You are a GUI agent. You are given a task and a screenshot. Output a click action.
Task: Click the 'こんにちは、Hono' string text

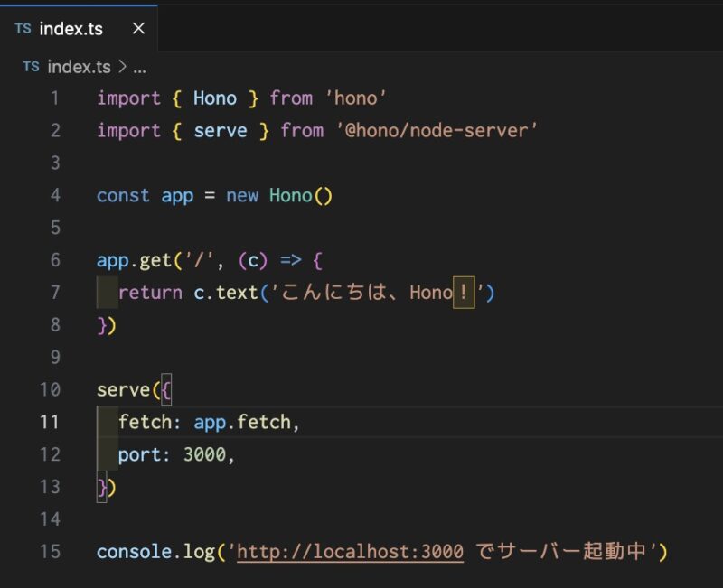coord(367,292)
